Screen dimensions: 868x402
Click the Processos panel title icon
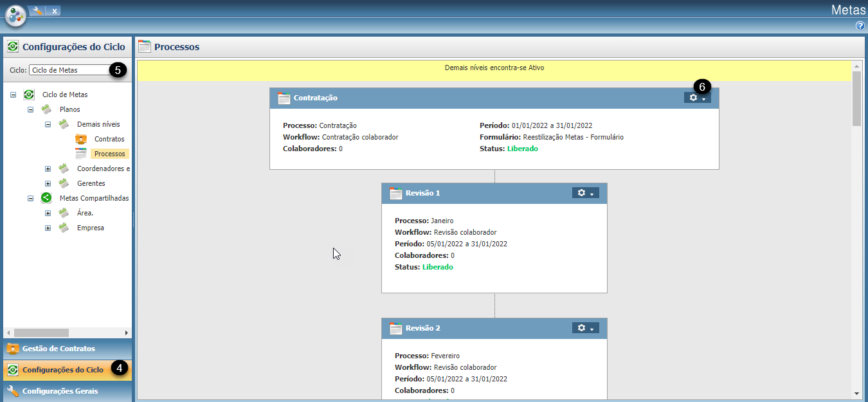pos(145,46)
